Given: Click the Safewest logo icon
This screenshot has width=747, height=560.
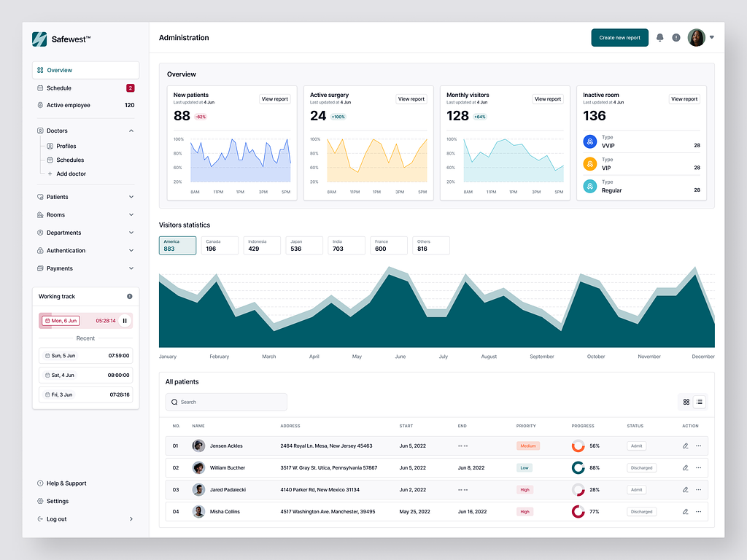Looking at the screenshot, I should click(39, 39).
